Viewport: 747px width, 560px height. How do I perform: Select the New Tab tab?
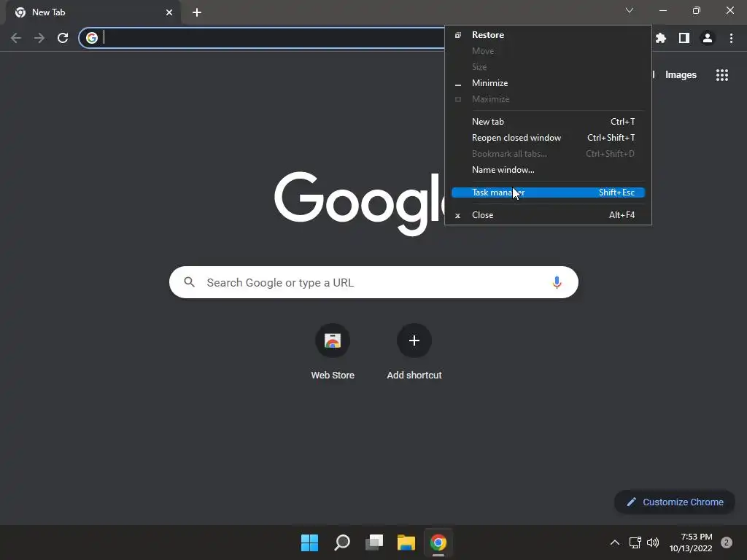tap(93, 13)
